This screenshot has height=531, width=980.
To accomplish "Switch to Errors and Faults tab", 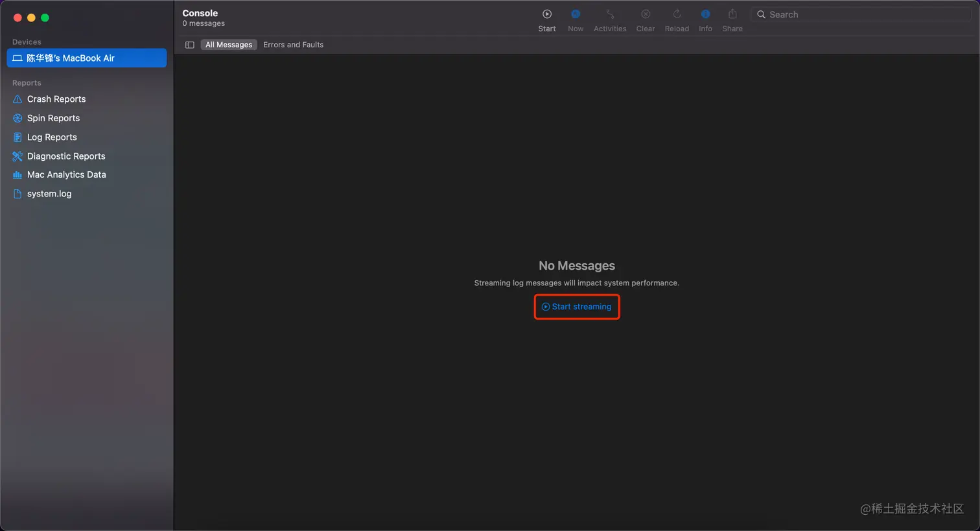I will (293, 45).
